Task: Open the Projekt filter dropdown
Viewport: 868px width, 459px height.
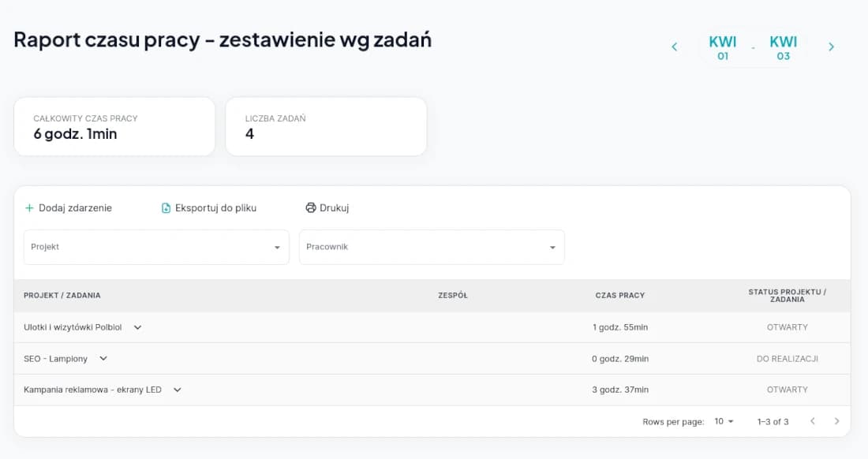Action: coord(156,247)
